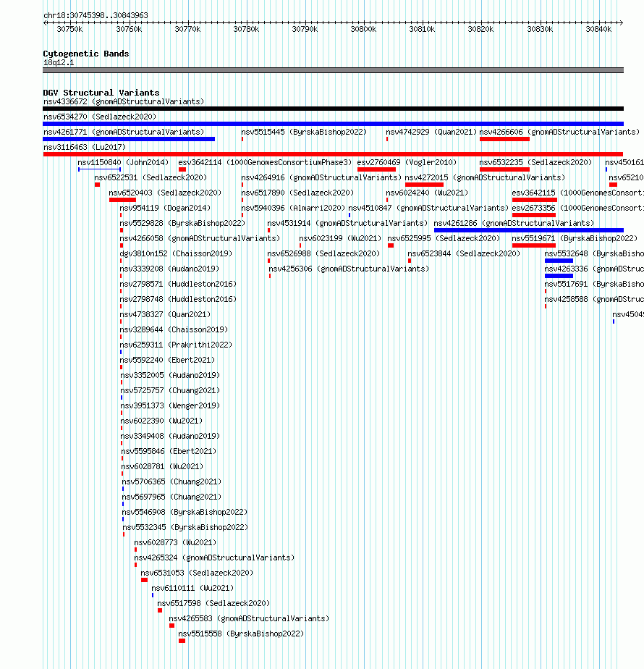Click esv3642114 1000GenomesConsortiumPhase3 label
This screenshot has height=669, width=644.
click(x=265, y=163)
